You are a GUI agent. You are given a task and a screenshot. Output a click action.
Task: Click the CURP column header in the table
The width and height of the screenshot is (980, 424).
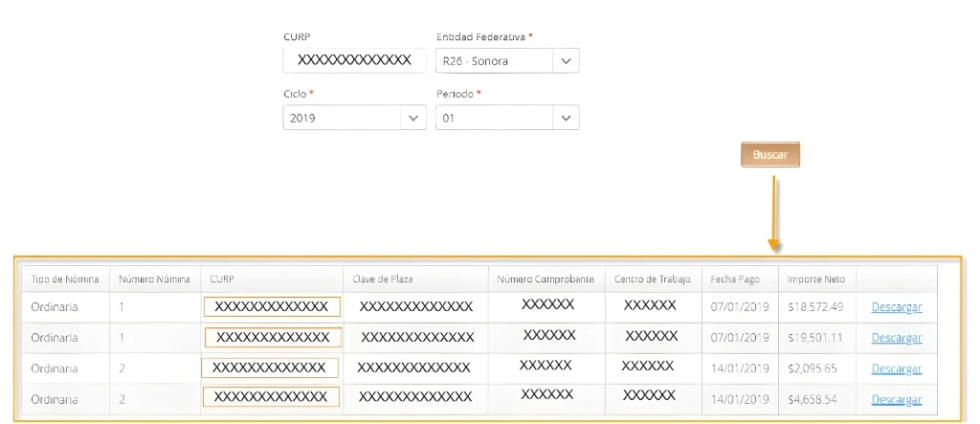coord(222,279)
